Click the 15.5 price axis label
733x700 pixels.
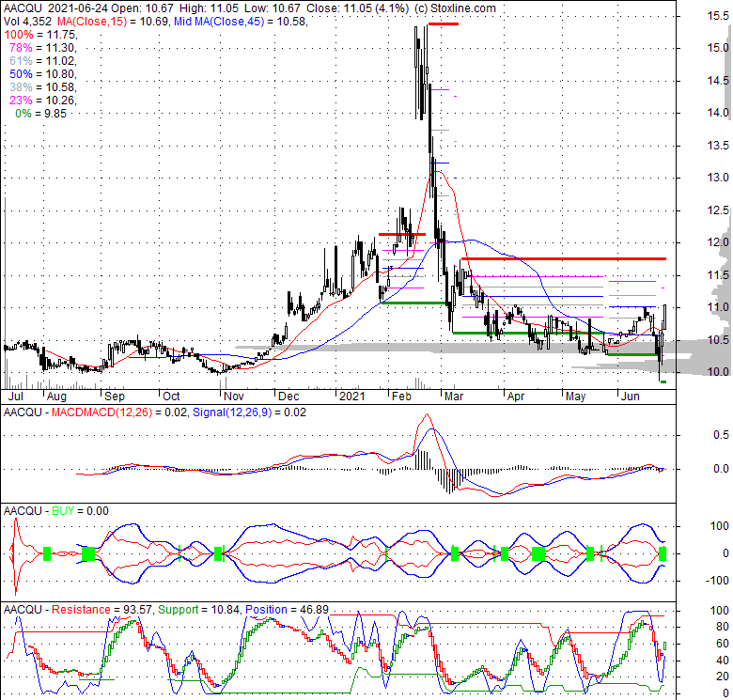tap(718, 16)
